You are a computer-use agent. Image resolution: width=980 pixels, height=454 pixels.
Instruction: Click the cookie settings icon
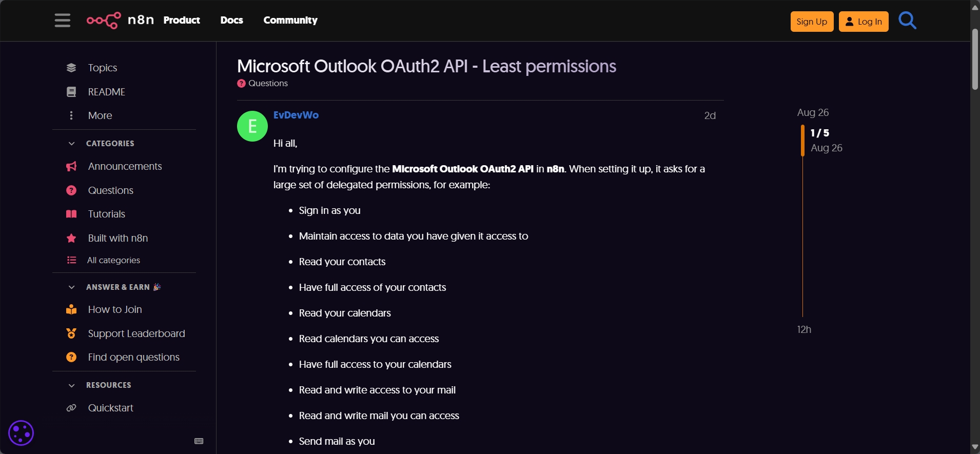pos(21,433)
